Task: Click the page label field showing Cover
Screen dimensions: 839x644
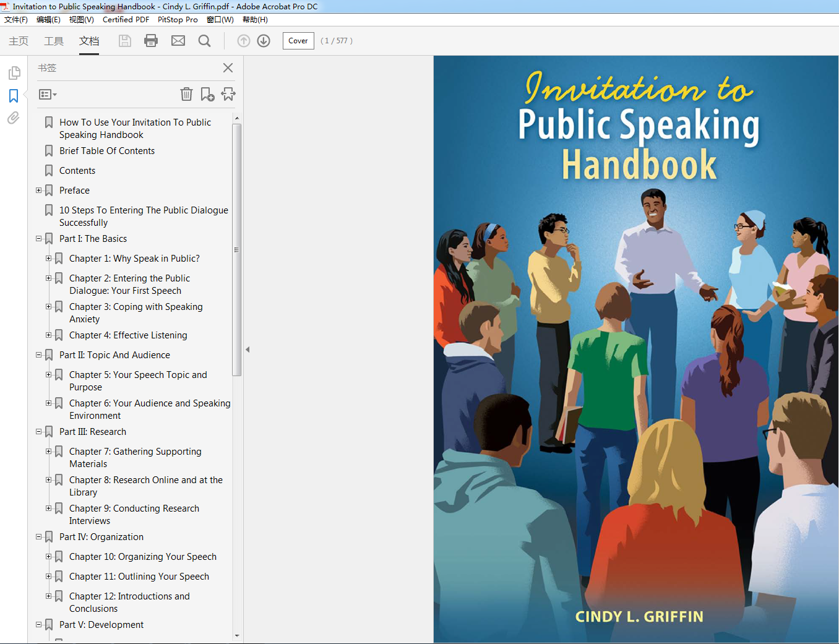Action: tap(298, 41)
